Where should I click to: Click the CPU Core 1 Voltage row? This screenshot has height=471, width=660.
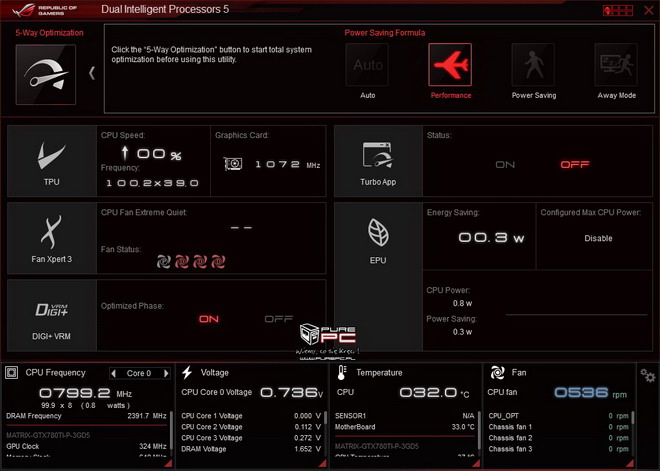(x=251, y=416)
